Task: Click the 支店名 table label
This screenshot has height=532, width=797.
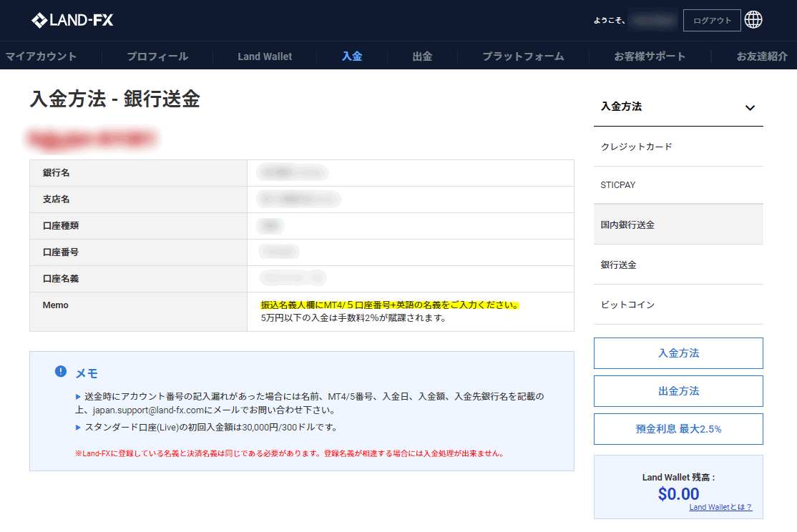Action: 56,199
